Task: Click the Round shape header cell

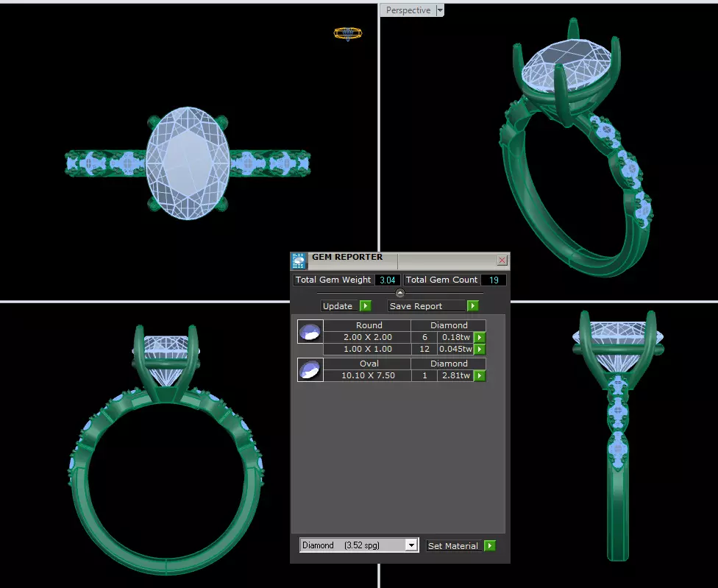Action: click(369, 325)
